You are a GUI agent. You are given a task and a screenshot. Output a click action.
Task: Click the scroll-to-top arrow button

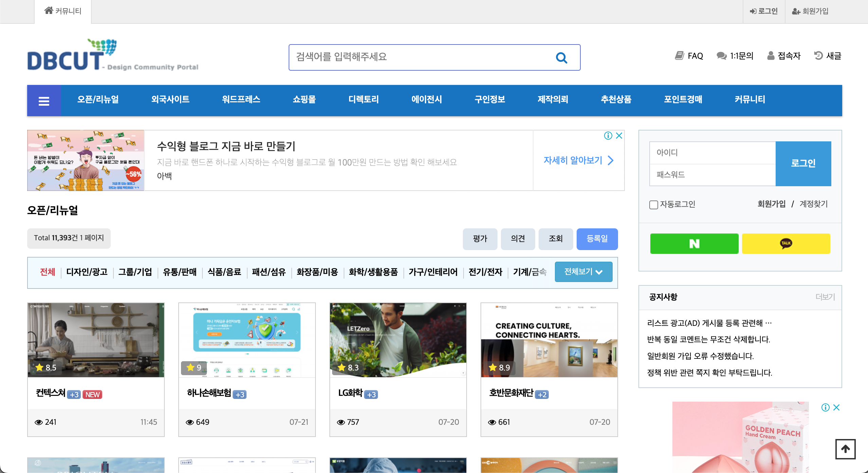(845, 449)
